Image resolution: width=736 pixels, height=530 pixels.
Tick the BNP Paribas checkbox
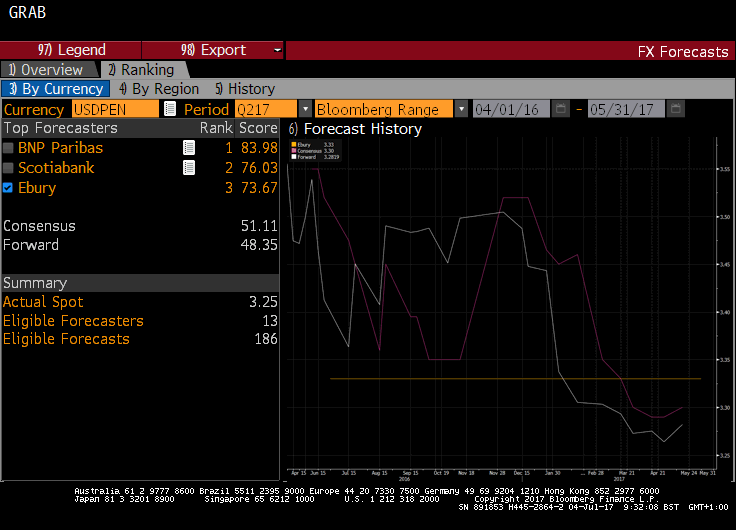coord(8,148)
